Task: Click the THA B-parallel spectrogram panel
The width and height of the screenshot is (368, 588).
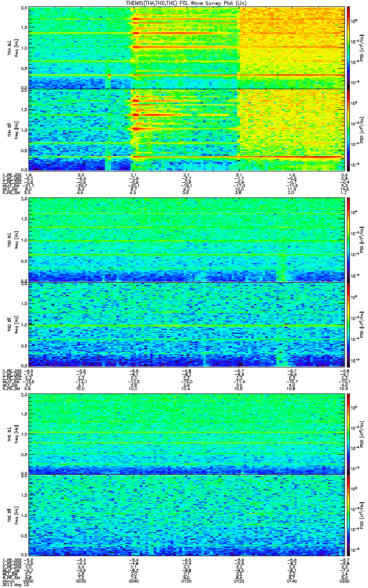Action: (185, 129)
